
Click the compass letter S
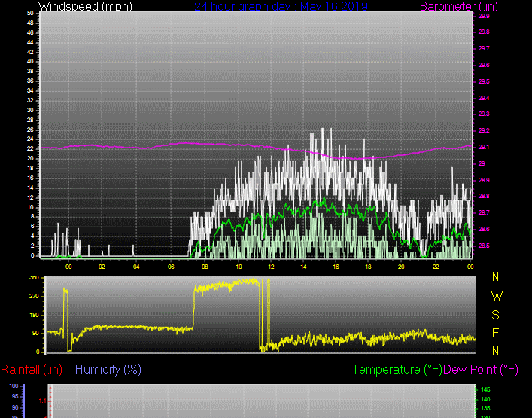click(x=495, y=316)
